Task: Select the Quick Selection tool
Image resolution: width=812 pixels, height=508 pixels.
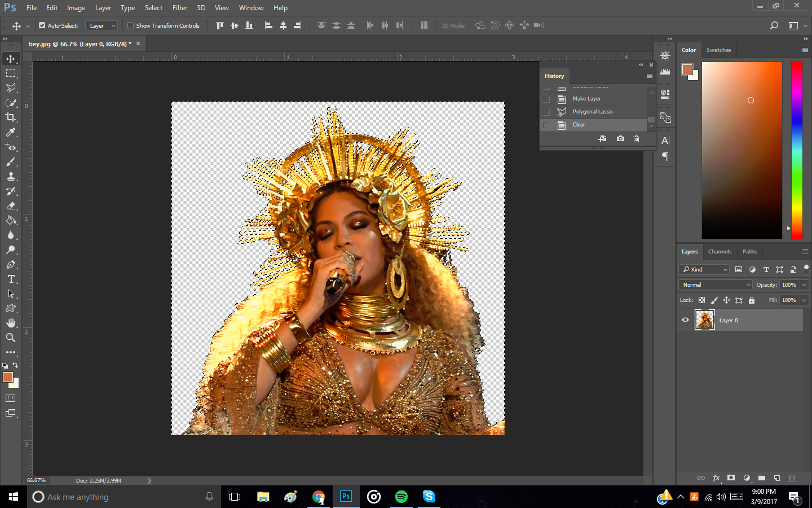Action: pos(11,103)
